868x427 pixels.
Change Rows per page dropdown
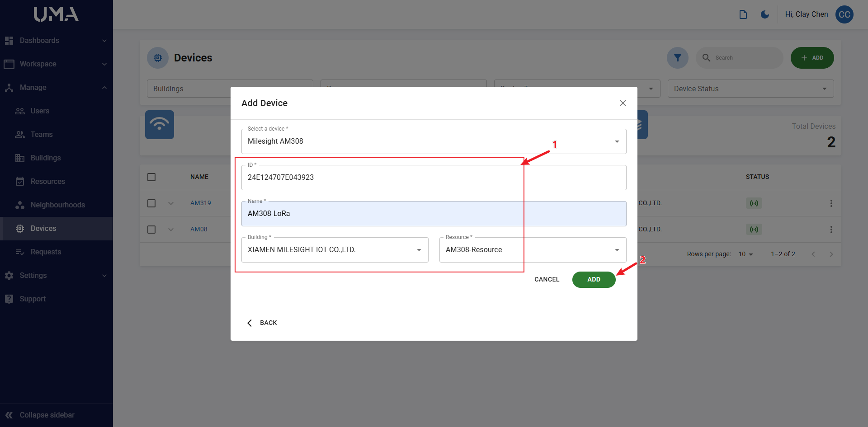point(746,254)
